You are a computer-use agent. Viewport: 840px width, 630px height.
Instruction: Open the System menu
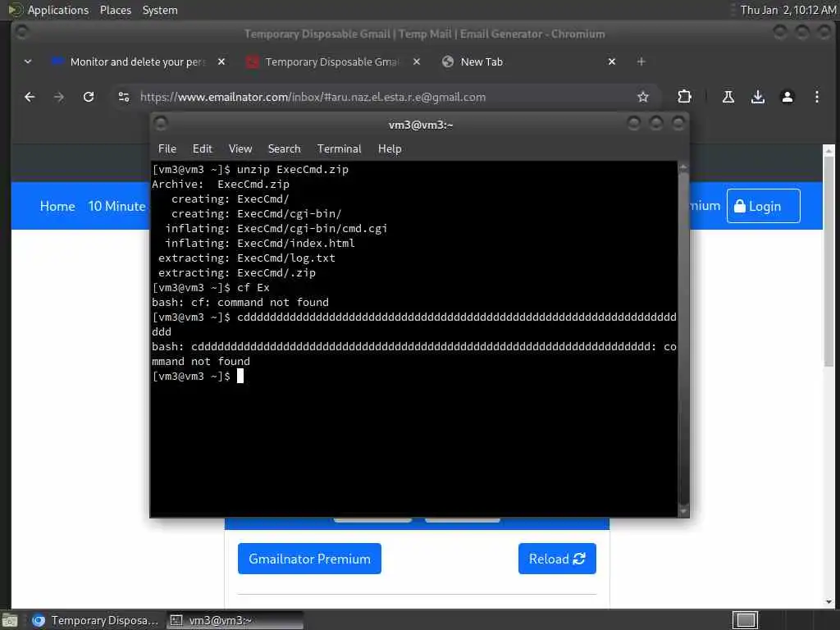coord(160,10)
